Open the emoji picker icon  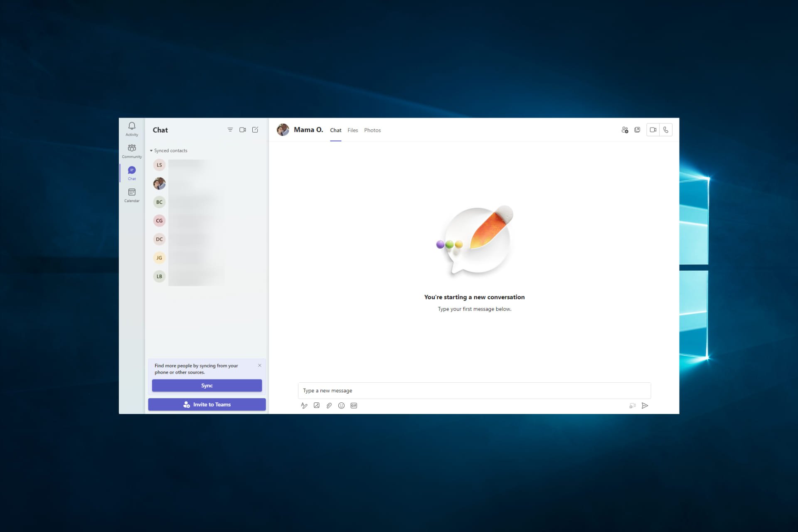(341, 406)
